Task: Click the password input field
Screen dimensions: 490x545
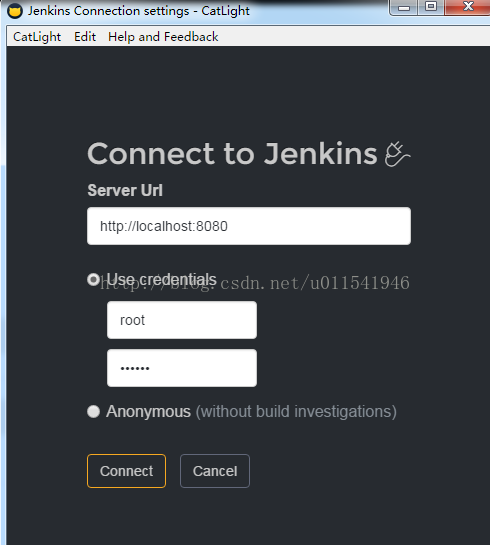Action: click(x=182, y=368)
